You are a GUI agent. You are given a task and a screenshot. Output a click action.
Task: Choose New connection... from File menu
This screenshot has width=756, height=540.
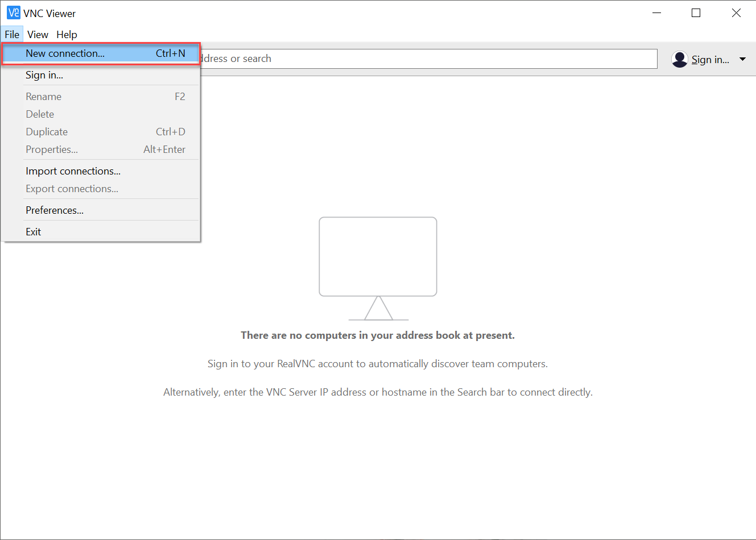click(101, 53)
